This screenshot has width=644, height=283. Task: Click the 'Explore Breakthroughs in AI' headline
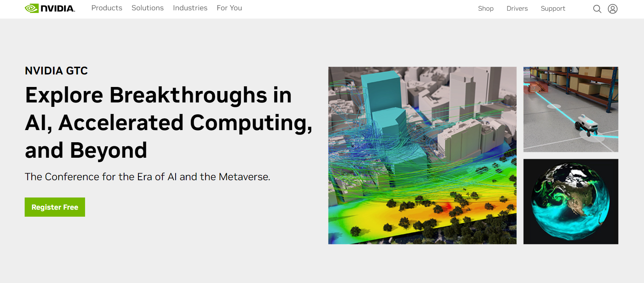tap(169, 123)
